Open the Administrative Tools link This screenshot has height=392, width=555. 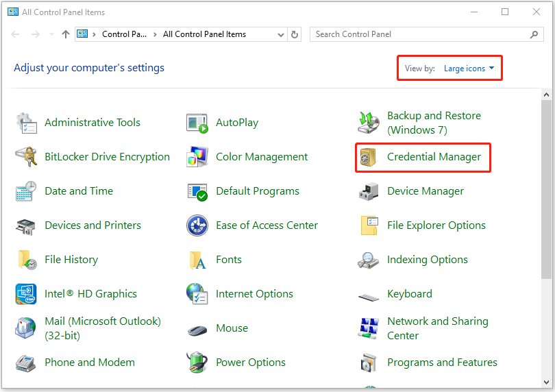click(92, 123)
